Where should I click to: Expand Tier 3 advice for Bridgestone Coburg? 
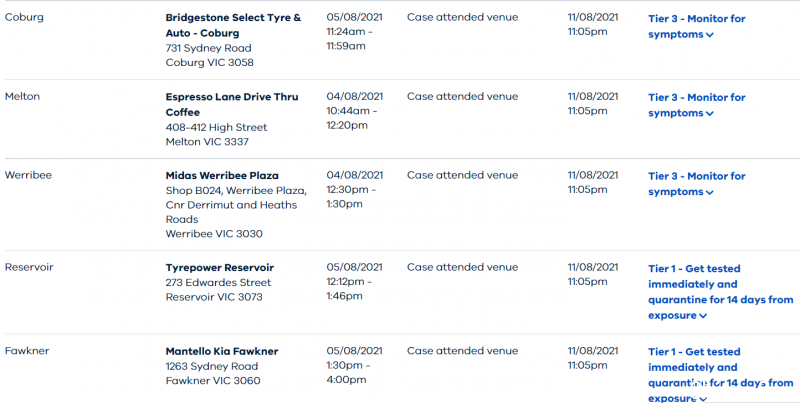tap(696, 27)
